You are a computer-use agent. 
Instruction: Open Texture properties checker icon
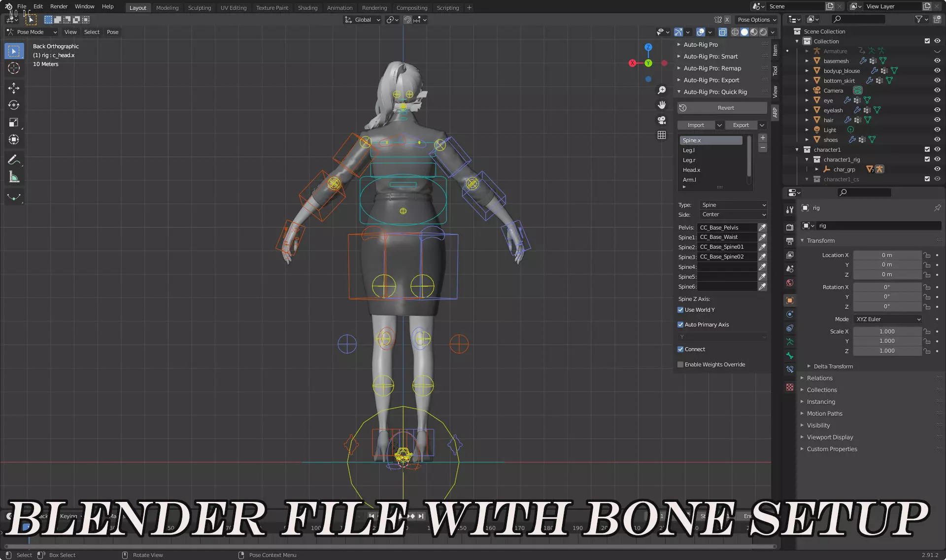pyautogui.click(x=790, y=387)
